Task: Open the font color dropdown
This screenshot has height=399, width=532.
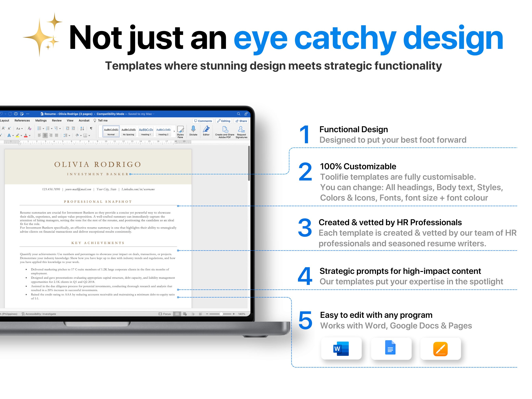Action: [29, 135]
